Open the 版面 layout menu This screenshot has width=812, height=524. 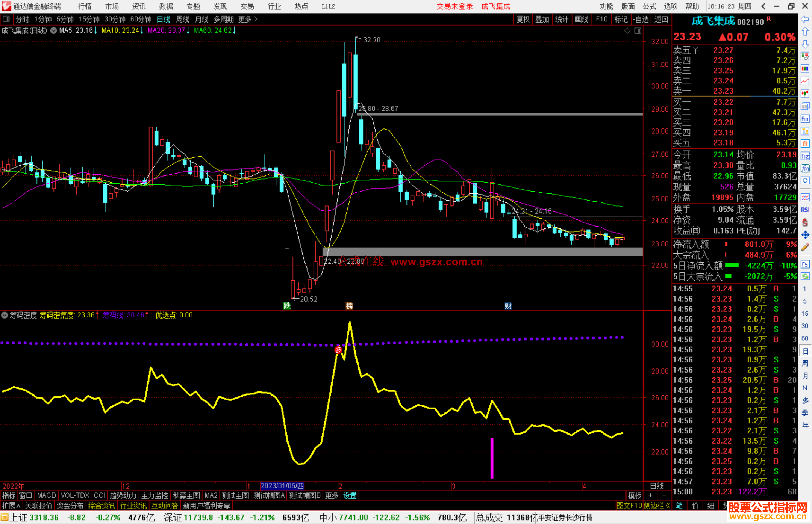628,6
